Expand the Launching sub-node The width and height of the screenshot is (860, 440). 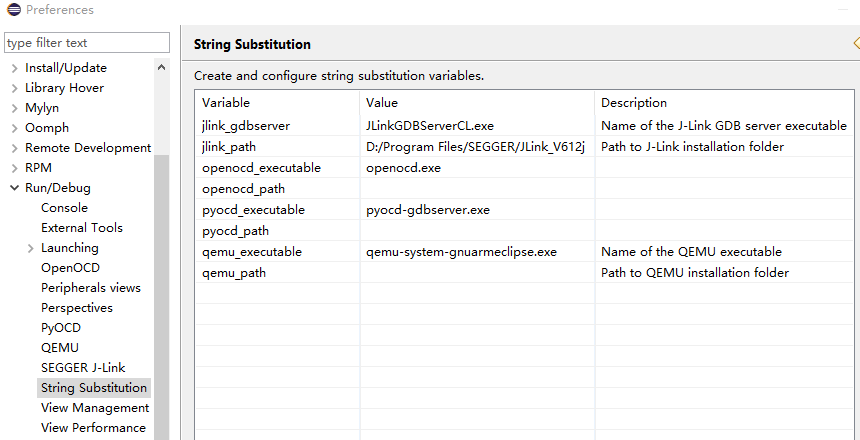(30, 249)
